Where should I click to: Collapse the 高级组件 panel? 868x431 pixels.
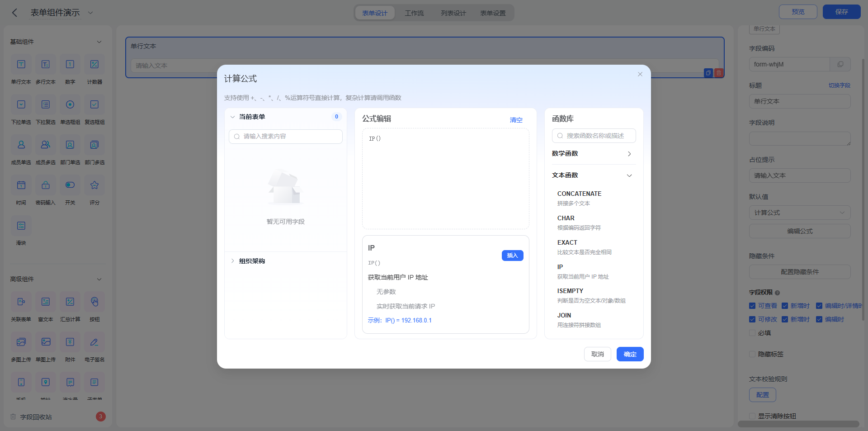coord(99,279)
